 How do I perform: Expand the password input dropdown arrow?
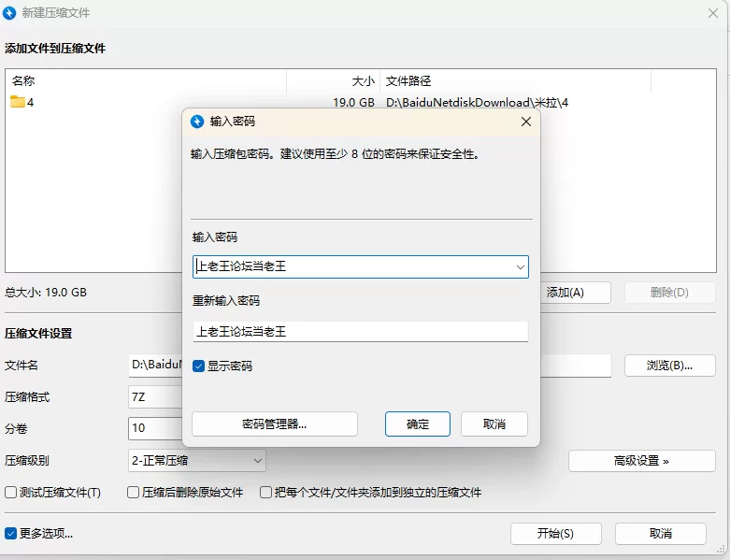tap(520, 267)
